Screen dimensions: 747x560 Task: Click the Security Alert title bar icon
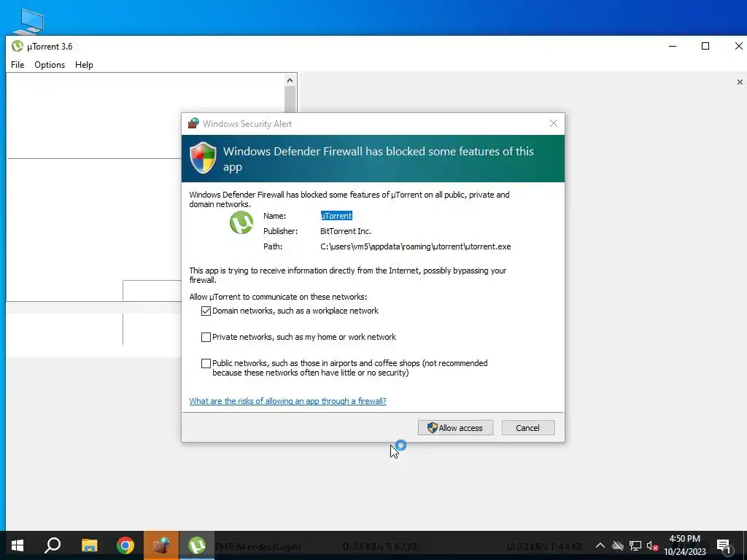(193, 123)
